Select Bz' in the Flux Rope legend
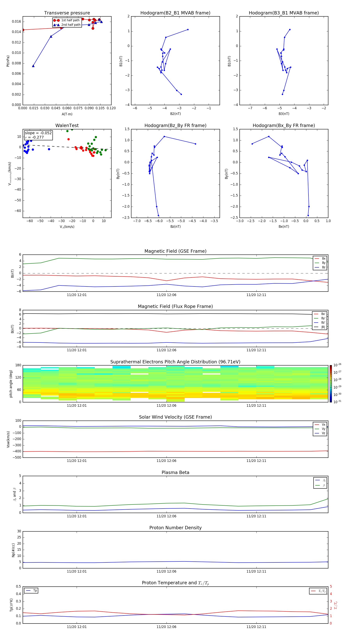The height and width of the screenshot is (644, 351). click(320, 323)
